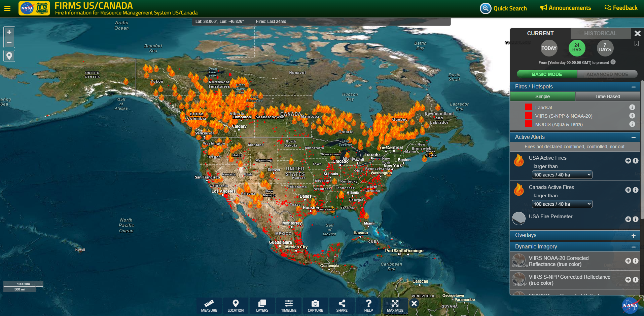Expand USA Fire Perimeter options

tap(628, 219)
